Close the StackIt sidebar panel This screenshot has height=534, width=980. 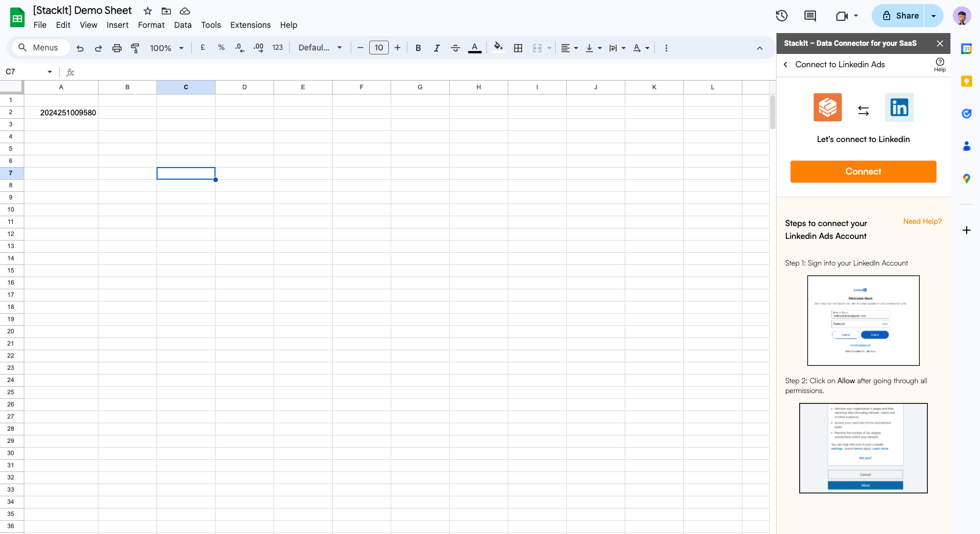tap(940, 43)
